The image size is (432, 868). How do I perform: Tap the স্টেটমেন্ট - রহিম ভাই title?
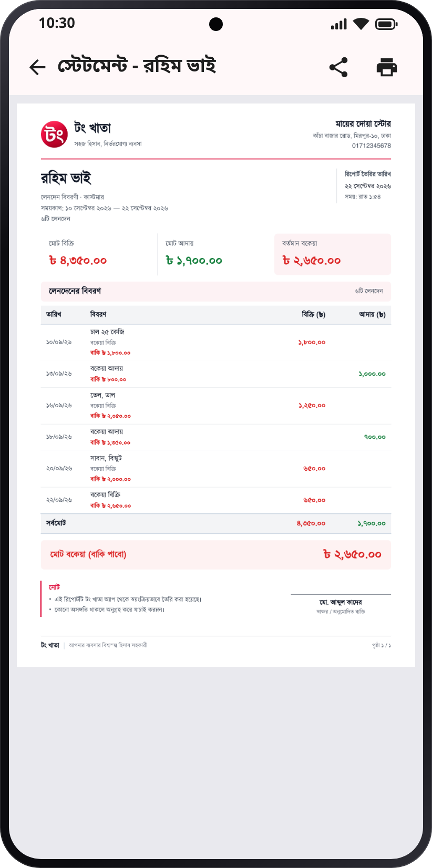click(137, 66)
